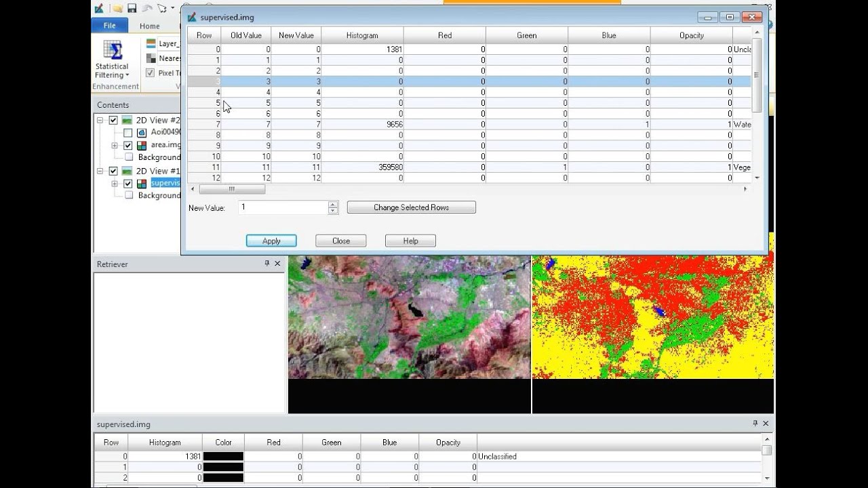Toggle supervised.img layer checkbox
868x488 pixels.
coord(127,183)
